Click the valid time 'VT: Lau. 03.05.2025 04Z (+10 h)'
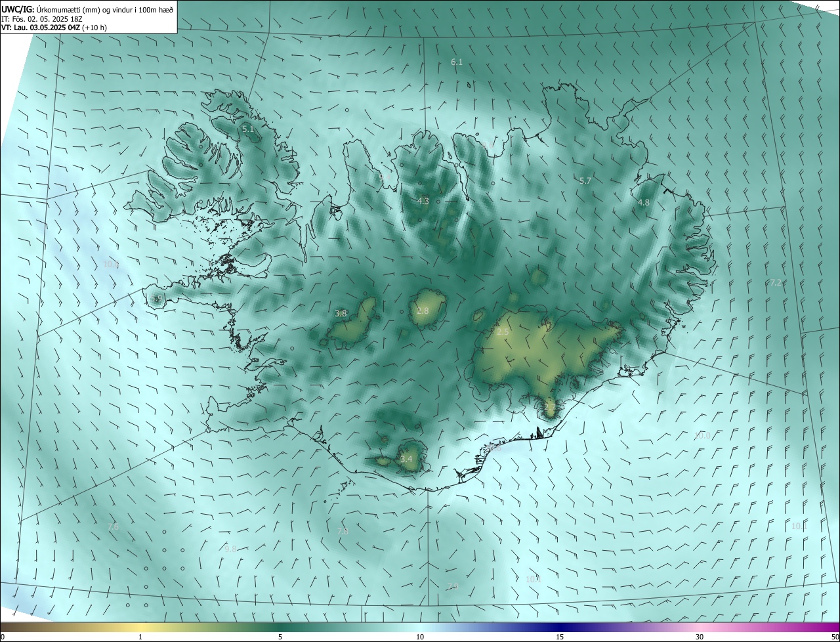 pos(54,28)
